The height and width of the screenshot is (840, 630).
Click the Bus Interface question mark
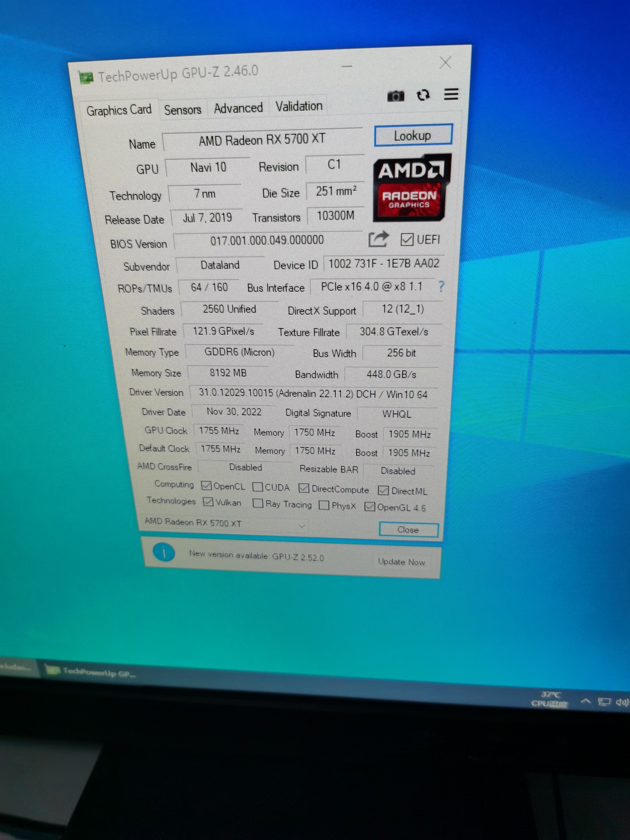click(x=441, y=286)
